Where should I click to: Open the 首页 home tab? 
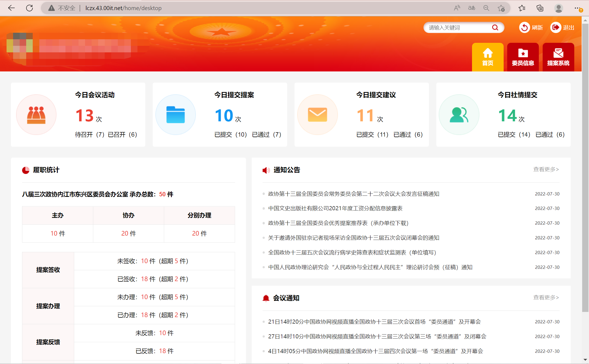(x=488, y=57)
